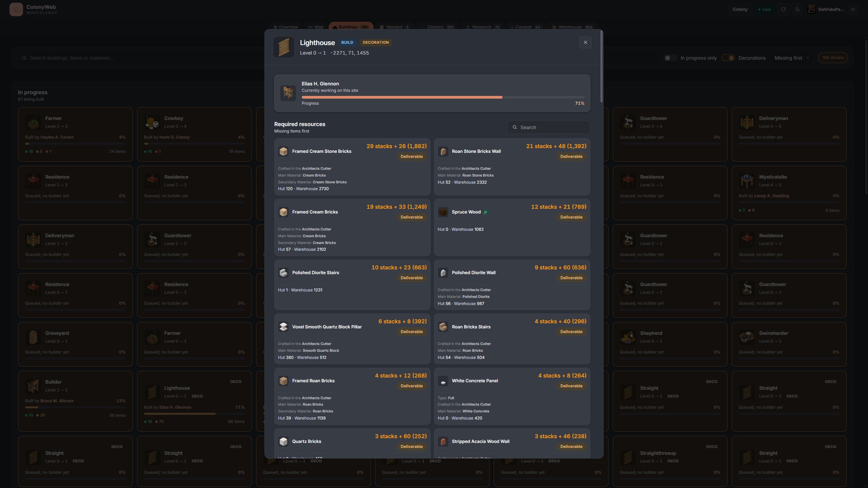The image size is (868, 488).
Task: Focus the Required resources Search field
Action: 549,127
